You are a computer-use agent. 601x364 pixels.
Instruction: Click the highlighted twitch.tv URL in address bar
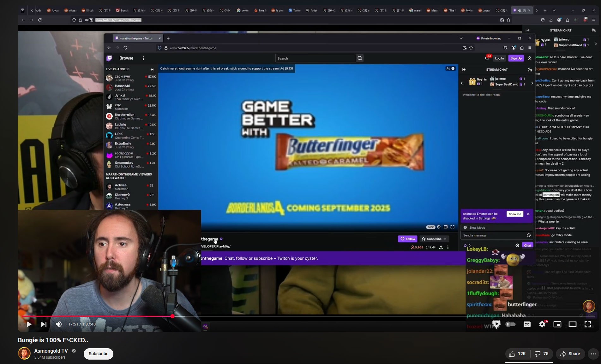(x=118, y=20)
